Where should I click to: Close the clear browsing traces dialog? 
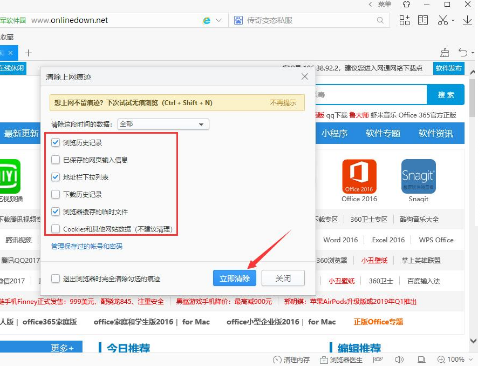click(x=305, y=77)
